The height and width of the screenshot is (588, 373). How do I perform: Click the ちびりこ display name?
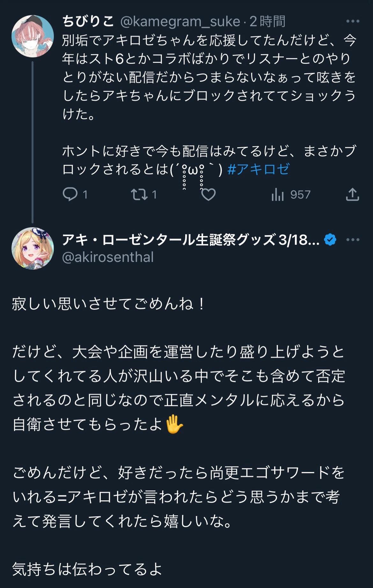88,21
